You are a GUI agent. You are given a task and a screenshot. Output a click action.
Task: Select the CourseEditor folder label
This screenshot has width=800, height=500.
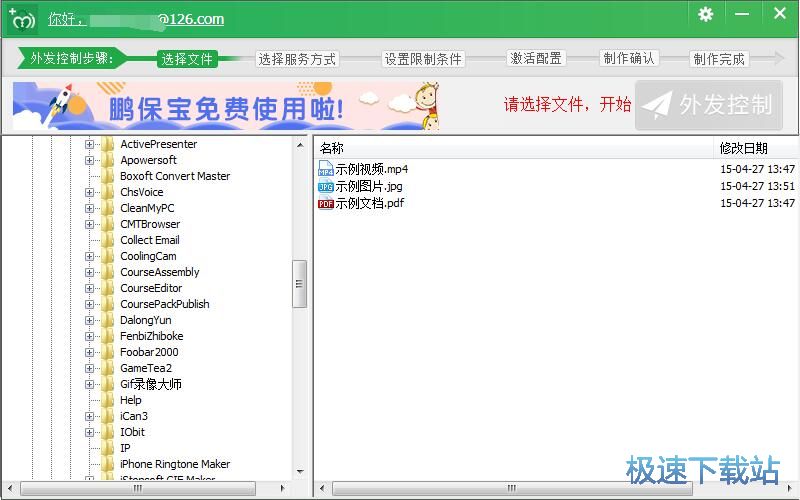pyautogui.click(x=151, y=288)
